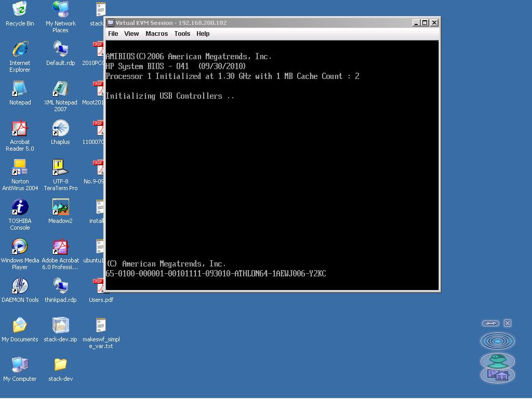Click the Virtual KVM Session title bar icon
Screen dimensions: 532x399
tap(111, 23)
